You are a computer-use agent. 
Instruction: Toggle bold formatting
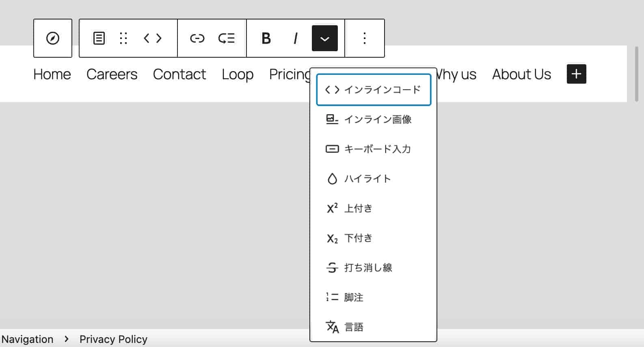coord(266,38)
